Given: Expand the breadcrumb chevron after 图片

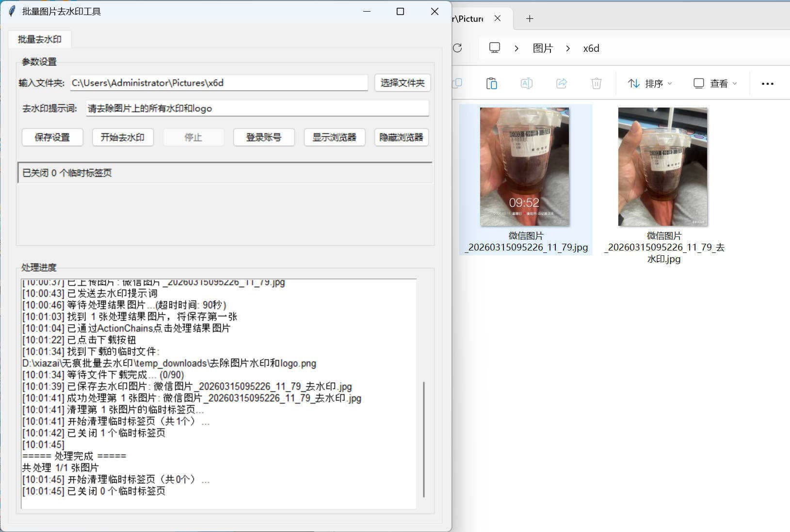Looking at the screenshot, I should coord(567,48).
